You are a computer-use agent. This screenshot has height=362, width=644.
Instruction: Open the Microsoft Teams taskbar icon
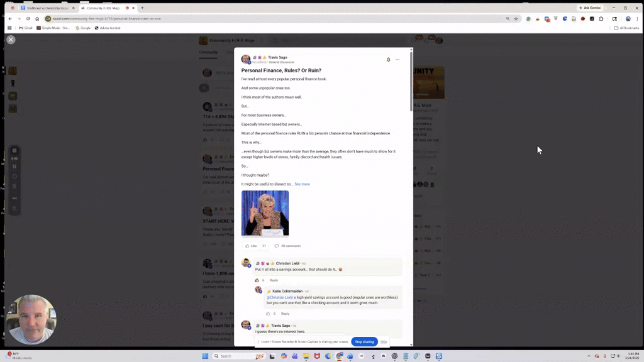click(295, 356)
